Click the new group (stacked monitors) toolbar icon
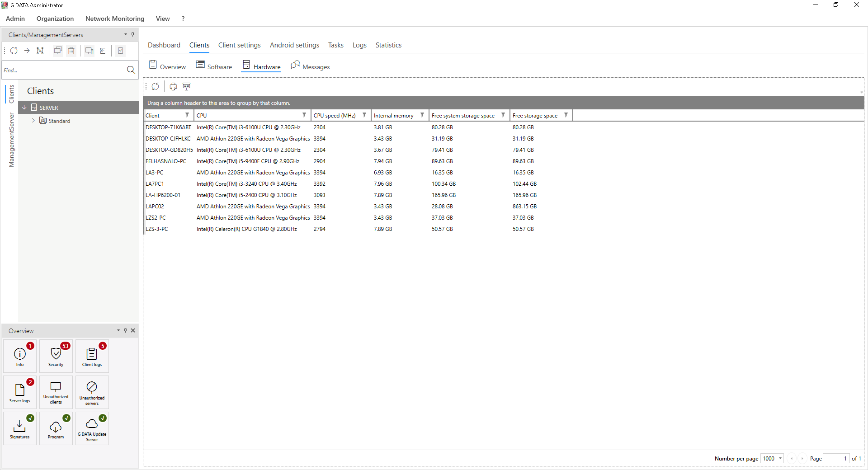The height and width of the screenshot is (470, 868). [x=58, y=51]
